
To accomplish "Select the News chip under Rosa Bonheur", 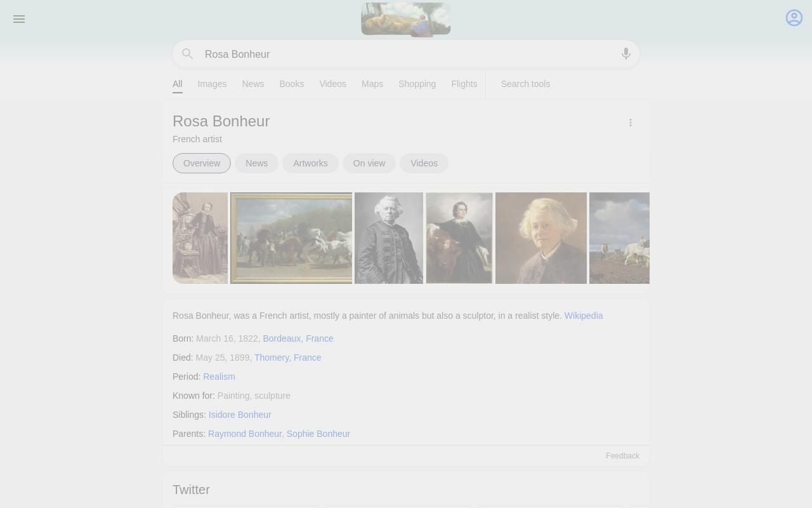I will [x=257, y=163].
